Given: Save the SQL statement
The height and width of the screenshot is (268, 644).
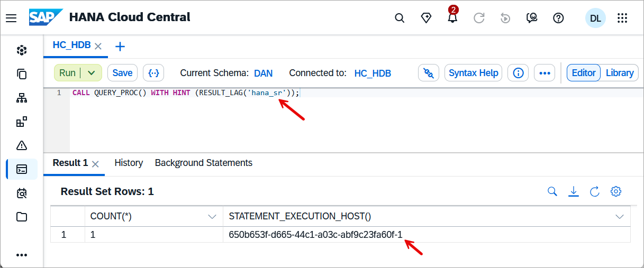Looking at the screenshot, I should (x=122, y=73).
